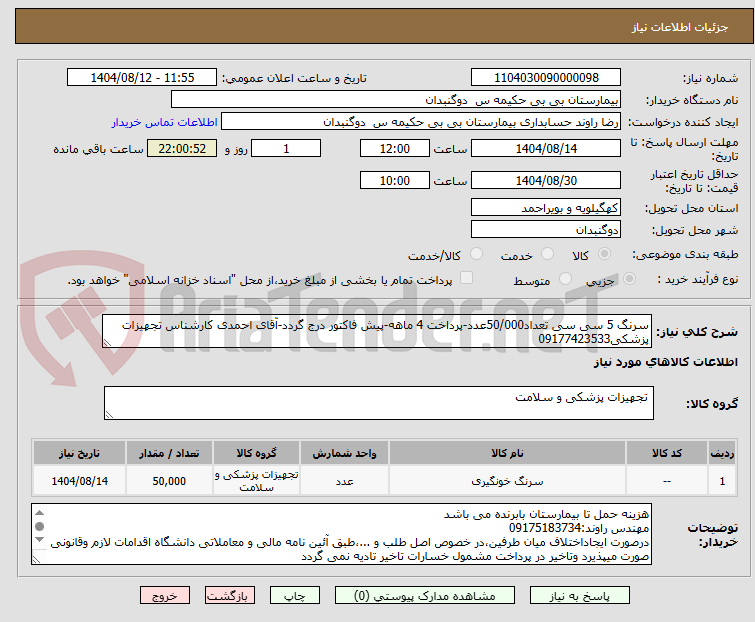Click the need number field 1104030090000098
This screenshot has width=755, height=622.
point(546,78)
